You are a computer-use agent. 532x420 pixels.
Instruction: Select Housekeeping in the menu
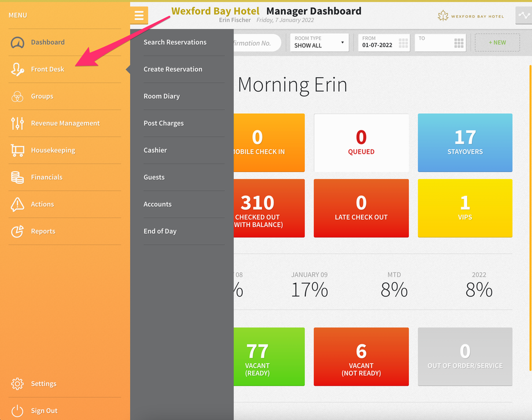click(x=65, y=150)
